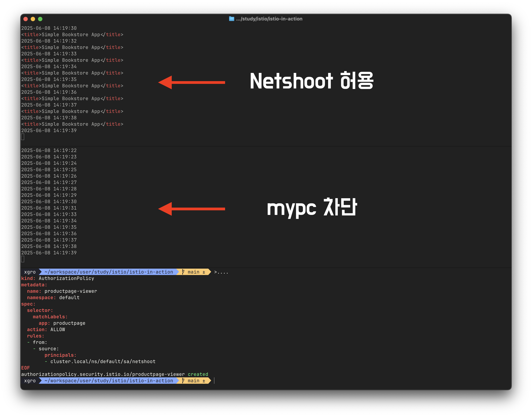The width and height of the screenshot is (532, 417).
Task: Click the text 'app: productpage'
Action: point(62,323)
